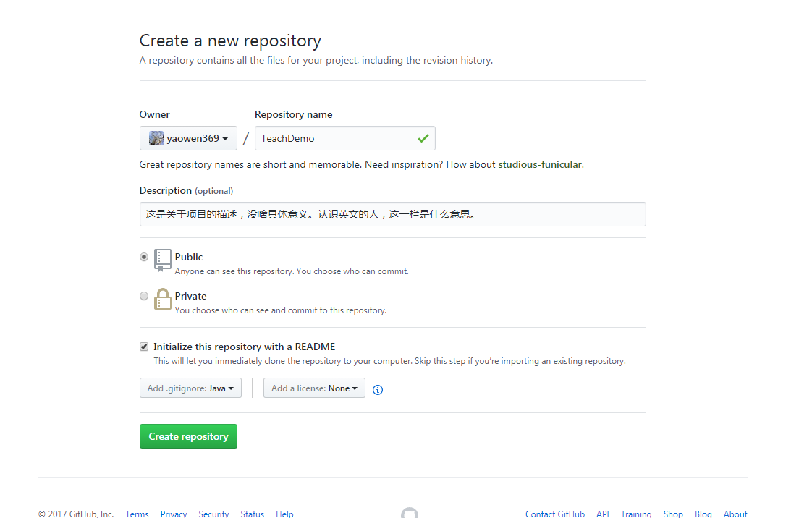Visit the Security footer link
812x518 pixels.
click(213, 514)
